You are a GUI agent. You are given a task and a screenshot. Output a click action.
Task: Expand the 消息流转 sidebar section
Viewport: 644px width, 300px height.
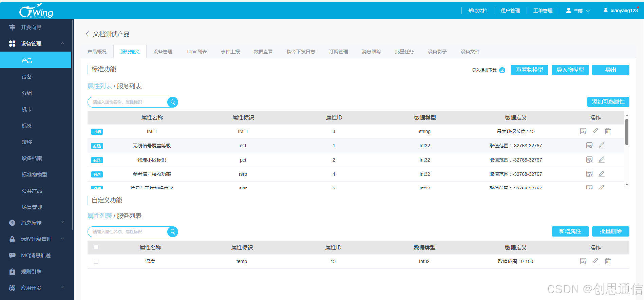click(62, 223)
